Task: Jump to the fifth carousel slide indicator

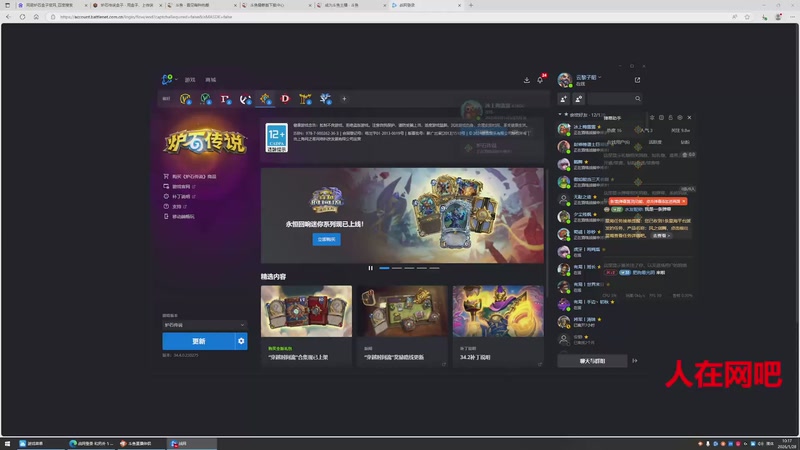Action: click(x=434, y=268)
